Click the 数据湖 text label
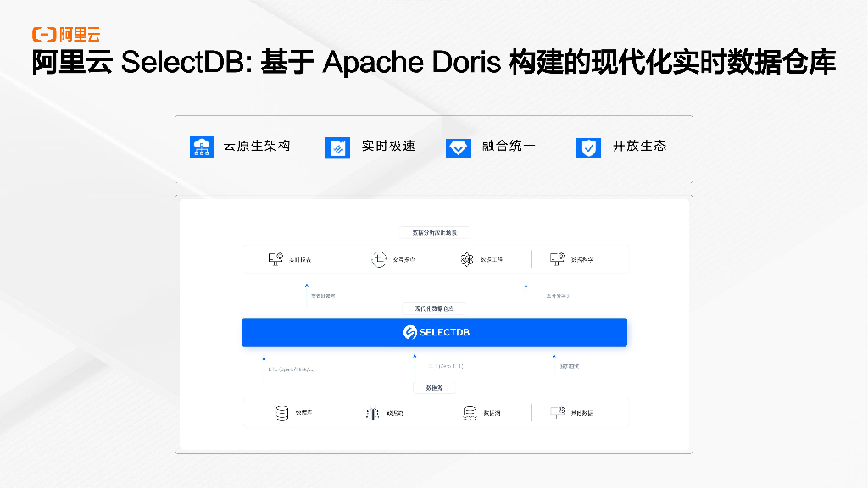Image resolution: width=868 pixels, height=488 pixels. [x=492, y=413]
